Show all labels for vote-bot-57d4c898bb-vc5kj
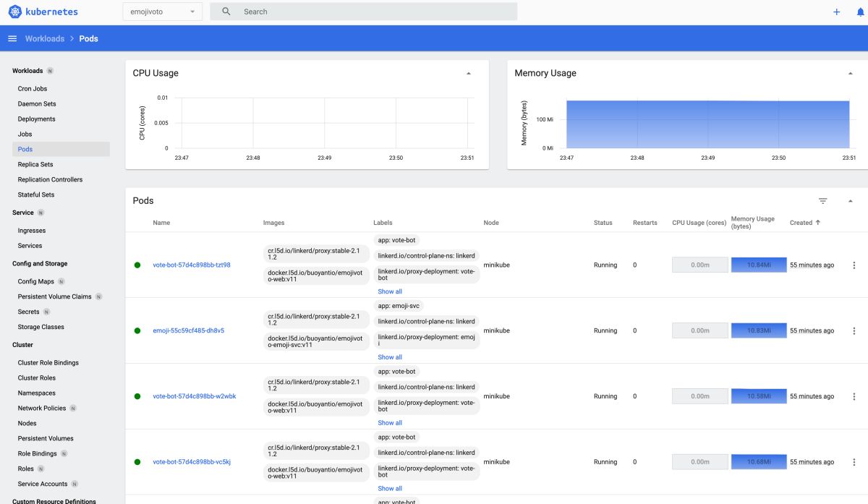Viewport: 868px width, 504px height. (390, 488)
